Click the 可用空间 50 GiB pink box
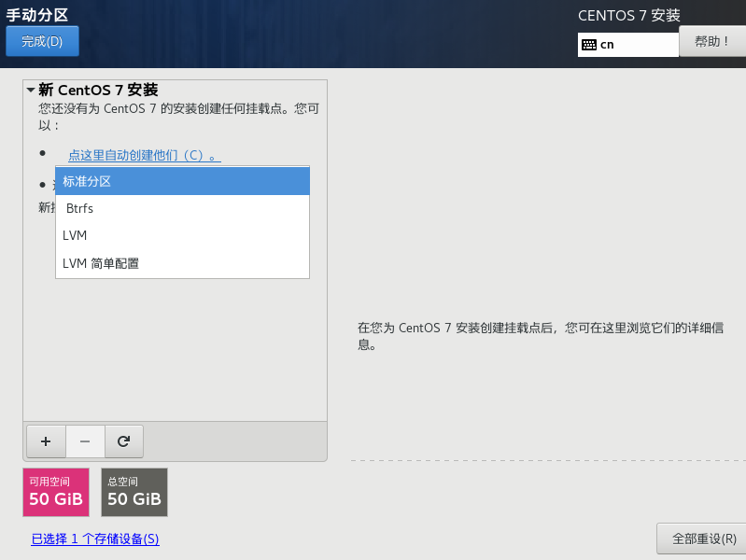 pyautogui.click(x=56, y=492)
